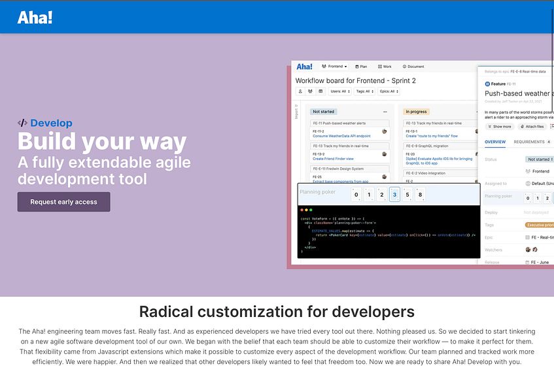Select the board layout icon in toolbar
Viewport: 554px width, 392px height.
coord(320,91)
